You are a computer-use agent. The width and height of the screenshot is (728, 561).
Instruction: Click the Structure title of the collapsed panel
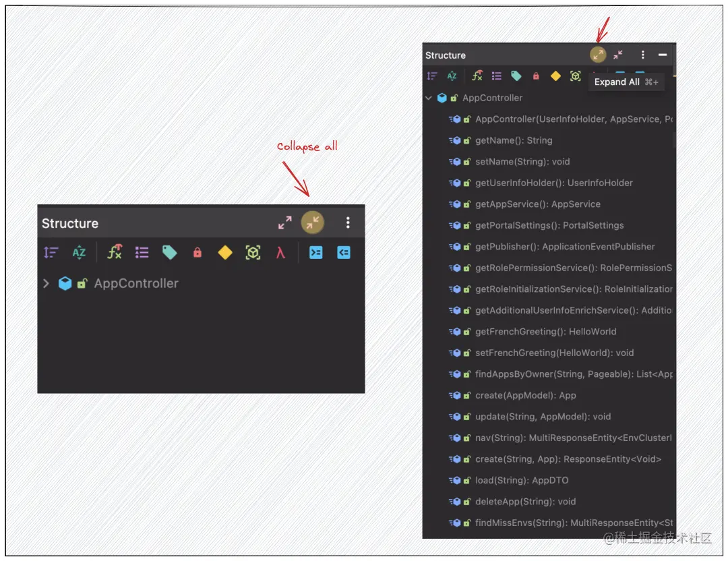point(70,223)
